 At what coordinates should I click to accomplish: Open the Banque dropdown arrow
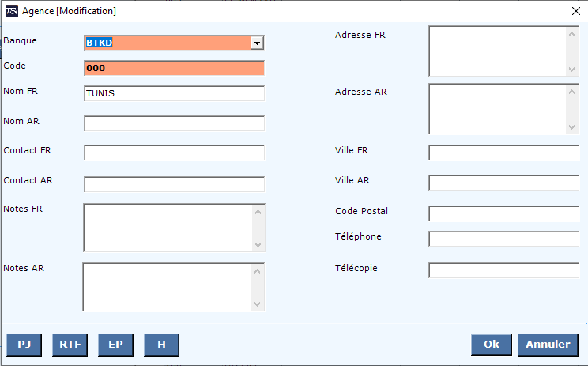pyautogui.click(x=257, y=43)
